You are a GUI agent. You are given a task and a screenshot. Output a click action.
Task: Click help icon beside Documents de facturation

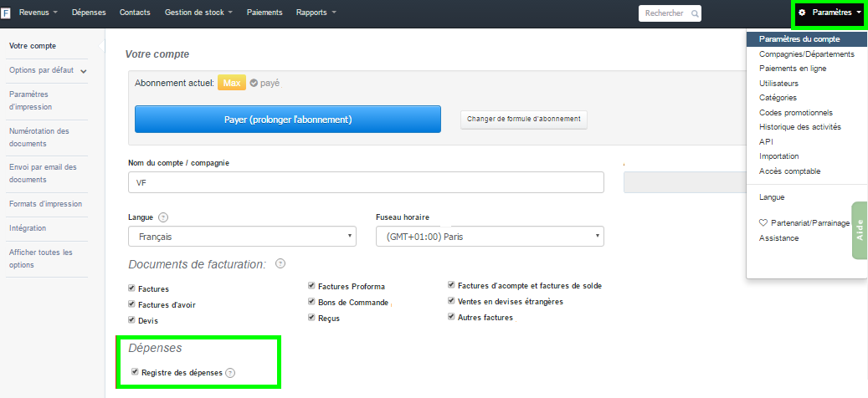click(280, 263)
